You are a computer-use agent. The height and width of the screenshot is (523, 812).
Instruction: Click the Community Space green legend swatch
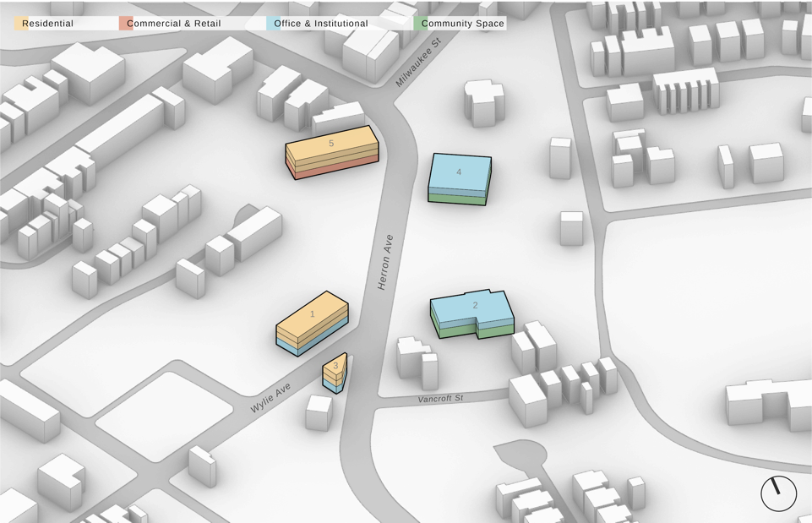click(x=421, y=24)
